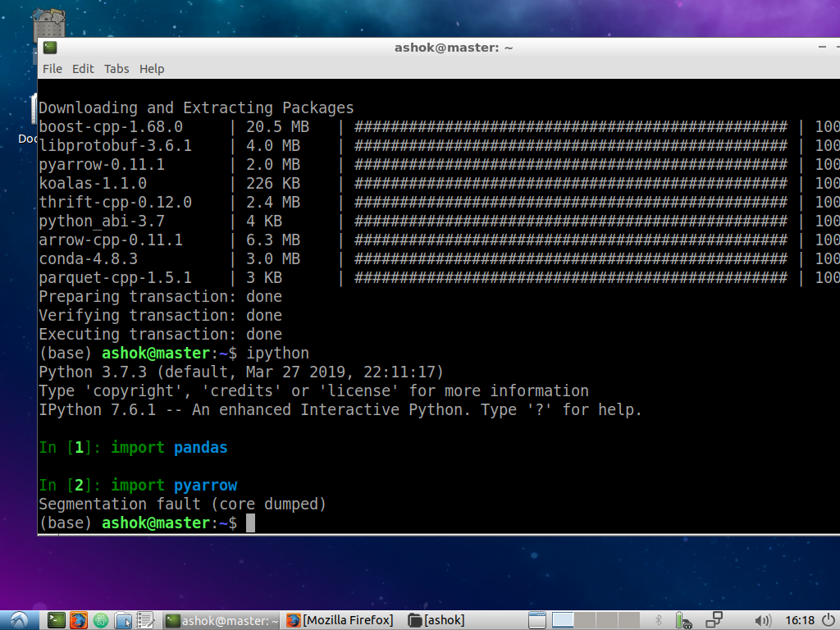
Task: Open the Tabs menu in the terminal
Action: tap(116, 69)
